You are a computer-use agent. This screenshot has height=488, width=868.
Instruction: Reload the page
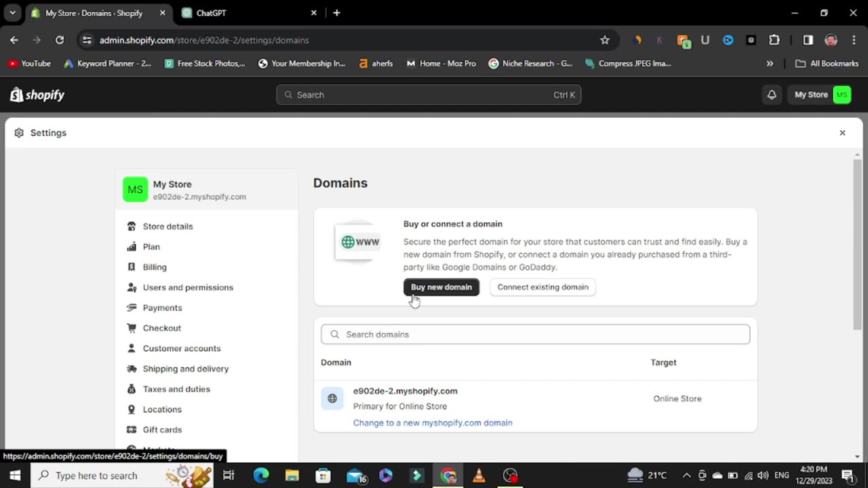(60, 40)
